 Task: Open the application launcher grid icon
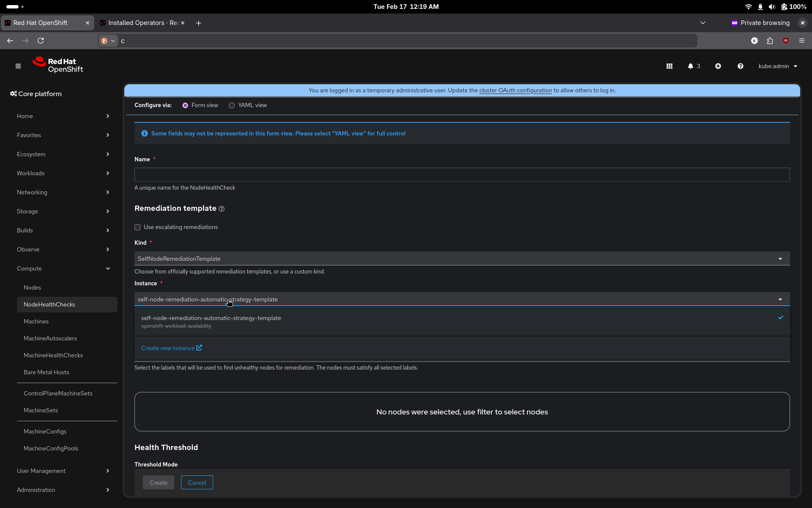(669, 66)
